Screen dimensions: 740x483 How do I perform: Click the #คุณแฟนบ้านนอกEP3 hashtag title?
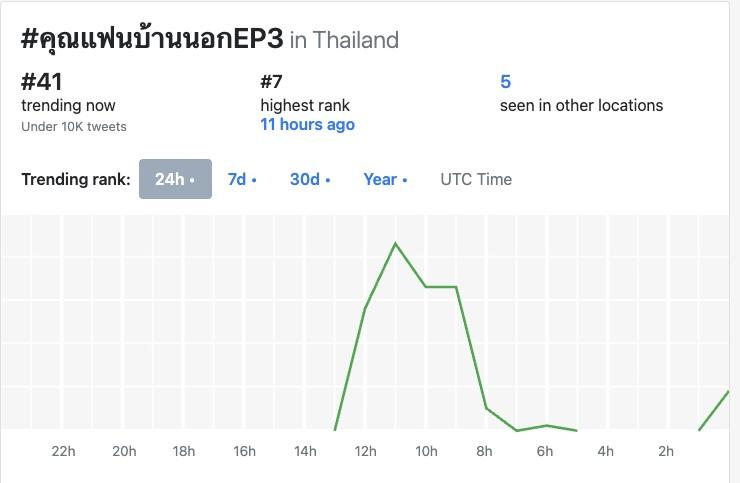point(152,39)
